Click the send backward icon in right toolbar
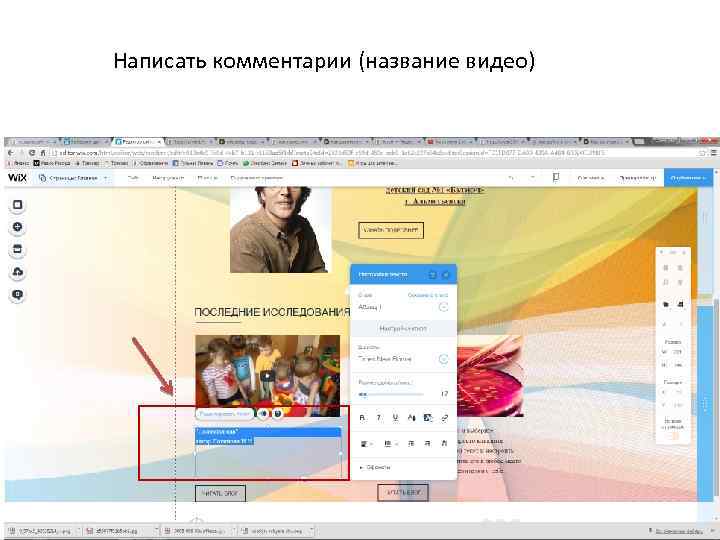 681,304
